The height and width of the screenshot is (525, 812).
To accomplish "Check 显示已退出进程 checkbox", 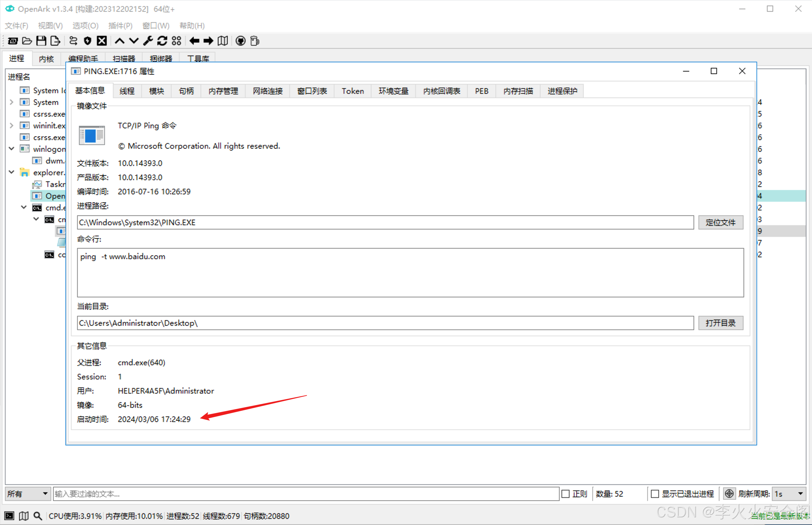I will click(655, 494).
